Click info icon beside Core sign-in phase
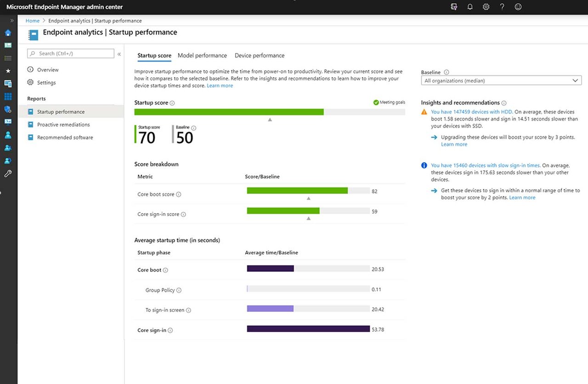 [x=170, y=330]
